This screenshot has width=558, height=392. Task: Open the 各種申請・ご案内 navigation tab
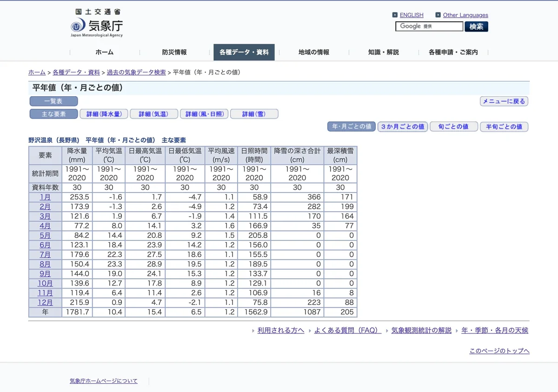tap(453, 52)
